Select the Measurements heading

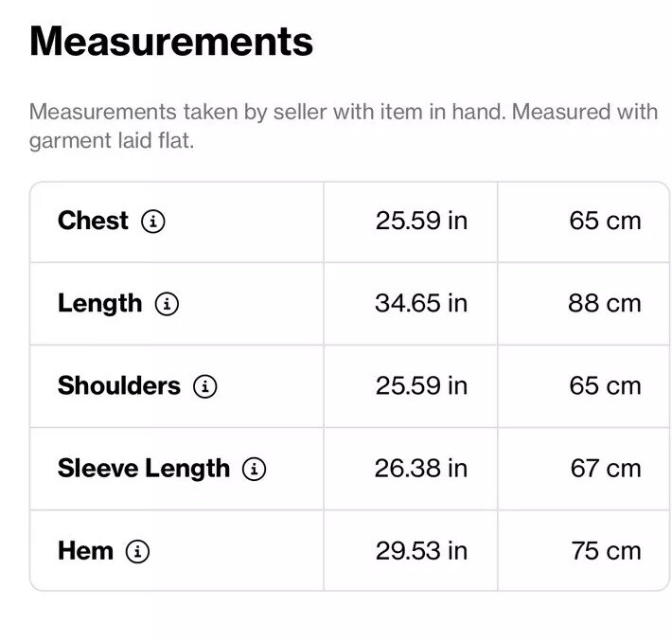171,42
